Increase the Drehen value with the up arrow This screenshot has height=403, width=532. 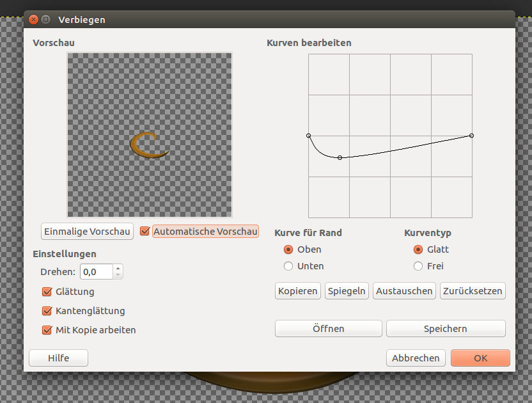tap(118, 268)
